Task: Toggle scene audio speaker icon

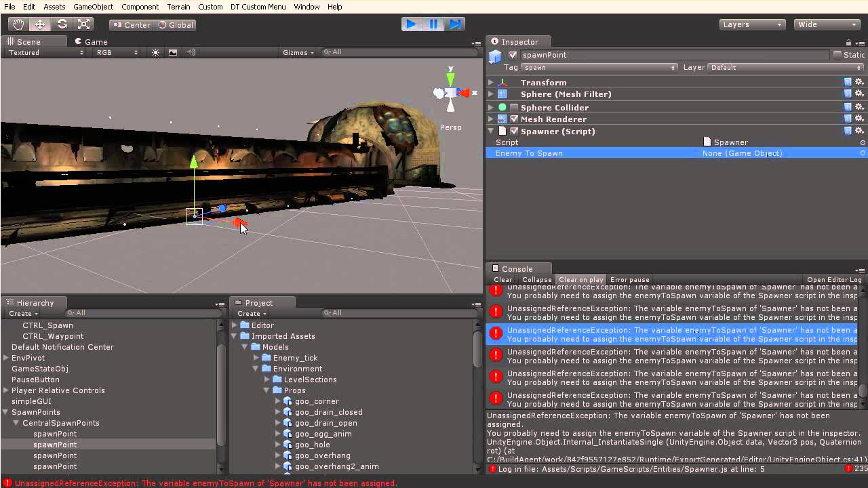Action: click(191, 52)
